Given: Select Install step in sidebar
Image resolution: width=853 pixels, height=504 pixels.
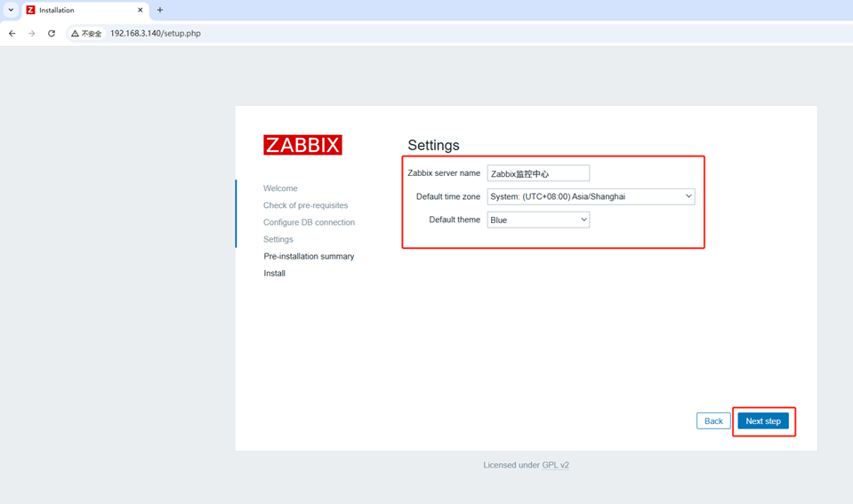Looking at the screenshot, I should (274, 273).
